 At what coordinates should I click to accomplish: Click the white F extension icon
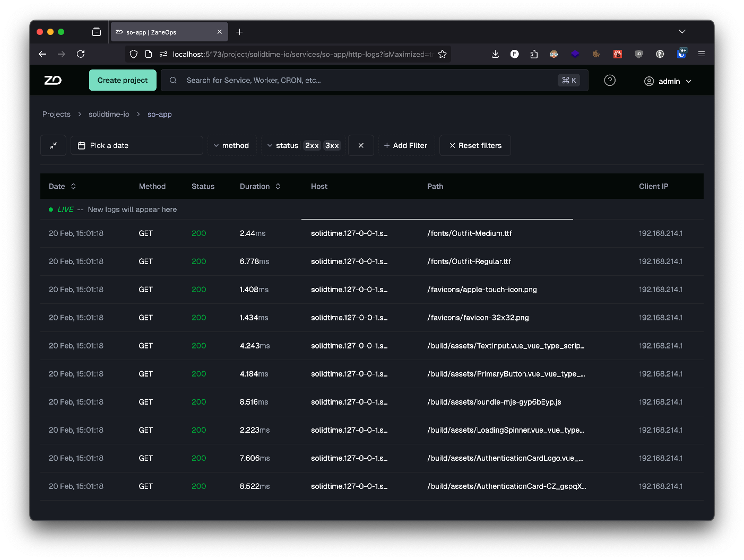515,54
